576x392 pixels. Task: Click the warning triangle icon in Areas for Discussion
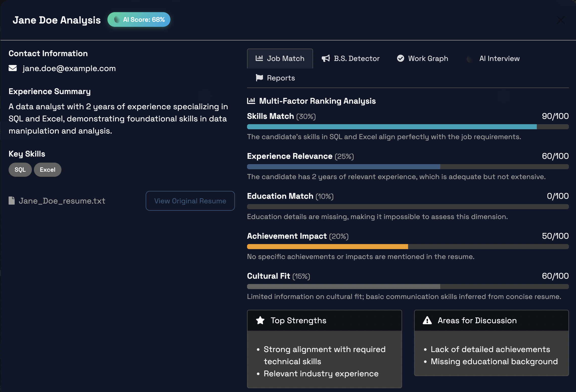coord(427,320)
